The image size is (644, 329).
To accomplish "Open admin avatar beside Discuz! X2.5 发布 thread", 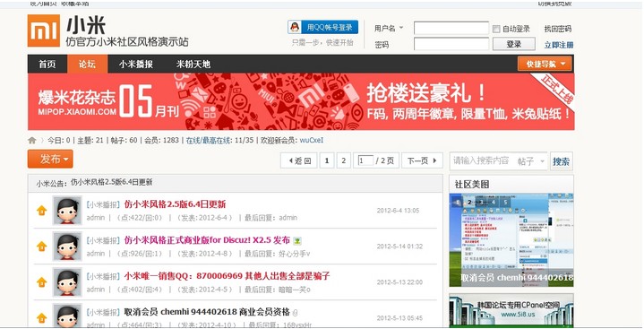I will click(x=67, y=246).
